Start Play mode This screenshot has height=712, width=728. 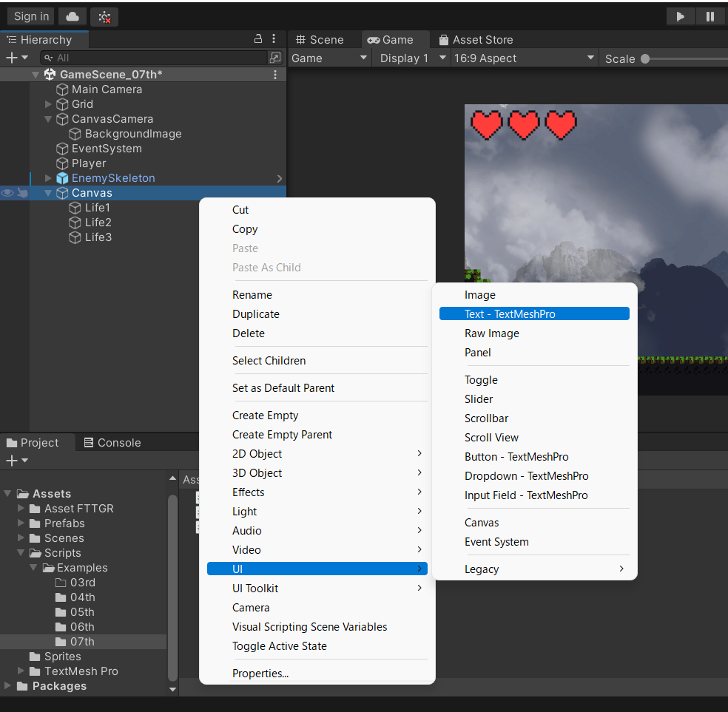coord(680,17)
